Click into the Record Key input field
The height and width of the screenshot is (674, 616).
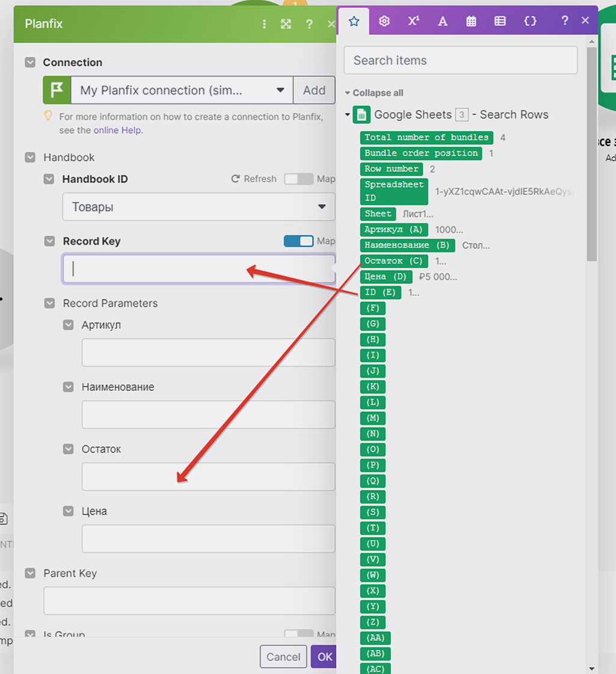pyautogui.click(x=199, y=269)
